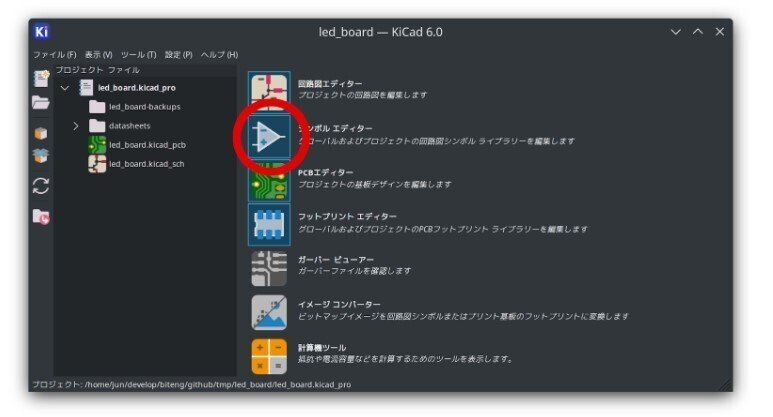Open the 表示 (V) menu
Screen dimensions: 773x417
point(99,55)
